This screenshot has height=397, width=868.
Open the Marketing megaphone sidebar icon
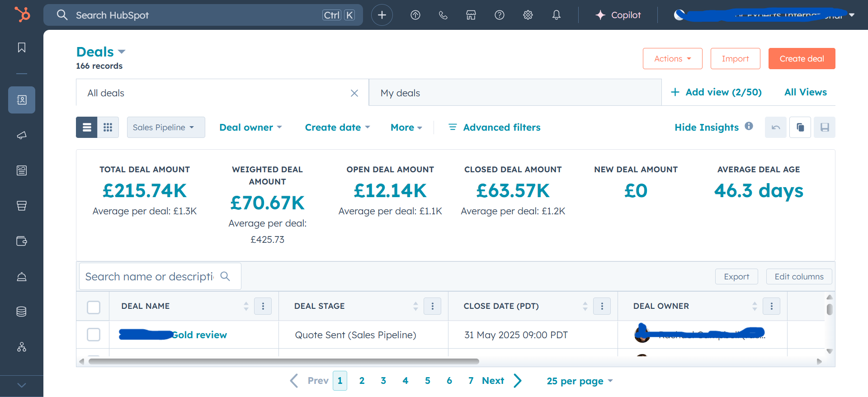pyautogui.click(x=22, y=135)
